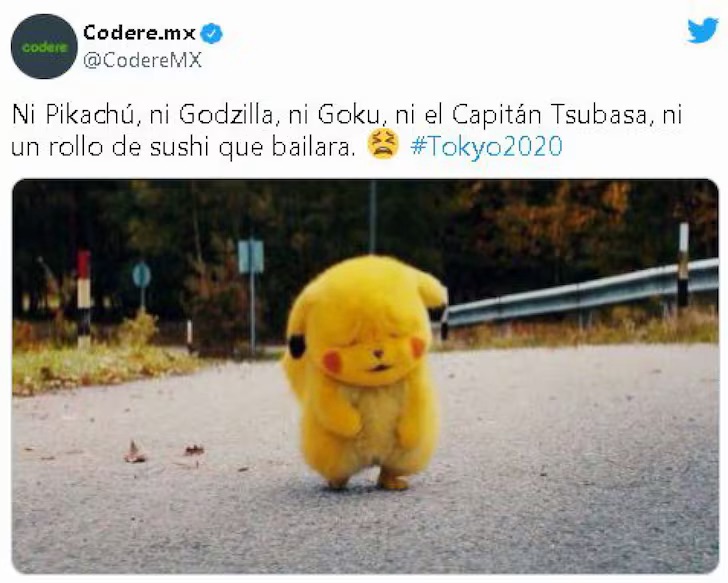The width and height of the screenshot is (728, 583).
Task: Open the Codere round profile avatar
Action: 44,46
